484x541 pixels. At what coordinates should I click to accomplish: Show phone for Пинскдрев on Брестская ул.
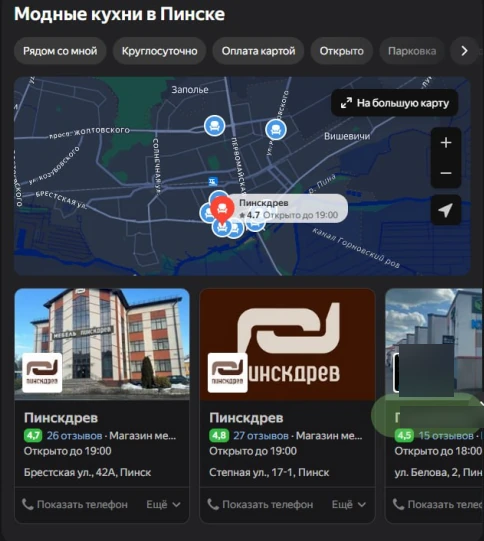75,504
